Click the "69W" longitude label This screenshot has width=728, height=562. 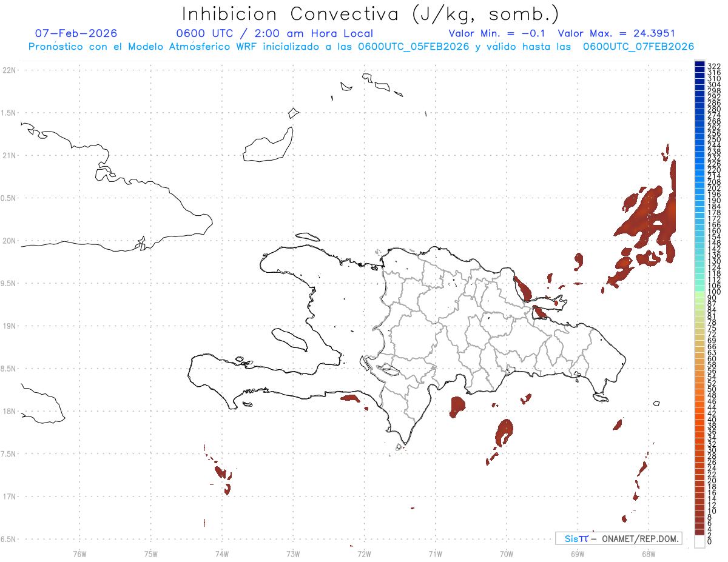(x=578, y=554)
